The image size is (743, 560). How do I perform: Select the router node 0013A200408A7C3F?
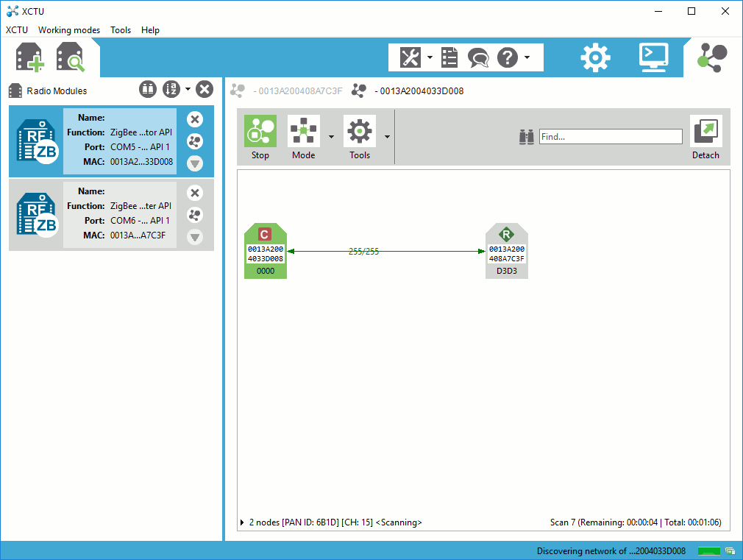507,251
